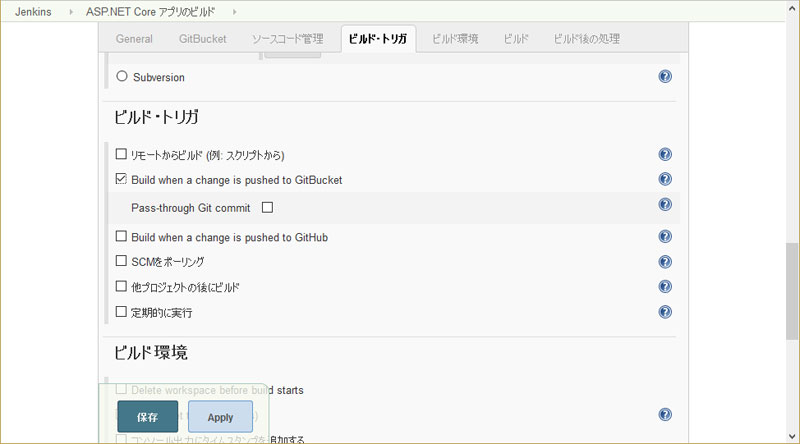This screenshot has width=800, height=444.
Task: Expand ASP.NET Core project breadcrumb arrow
Action: coord(235,12)
